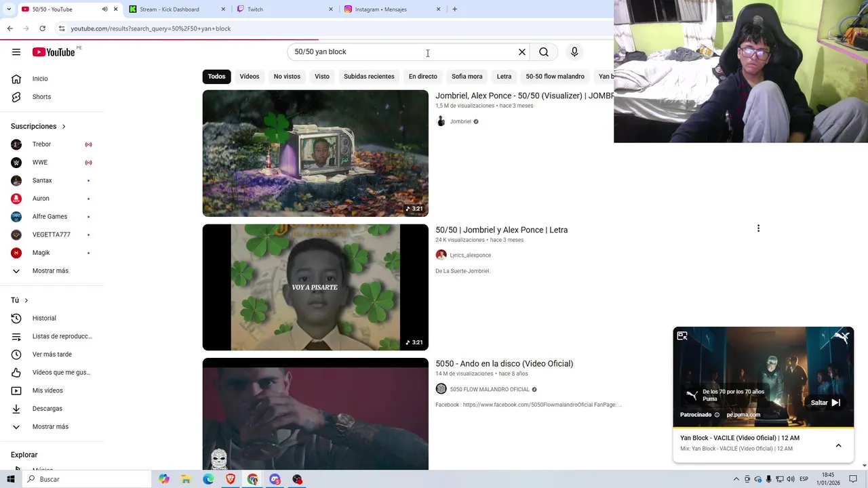Expand the miniplayer playlist chevron
Image resolution: width=868 pixels, height=488 pixels.
coord(838,445)
